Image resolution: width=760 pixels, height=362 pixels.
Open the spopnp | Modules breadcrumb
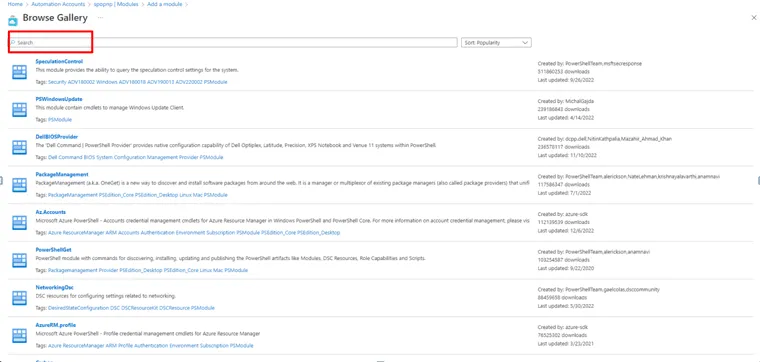tap(116, 4)
